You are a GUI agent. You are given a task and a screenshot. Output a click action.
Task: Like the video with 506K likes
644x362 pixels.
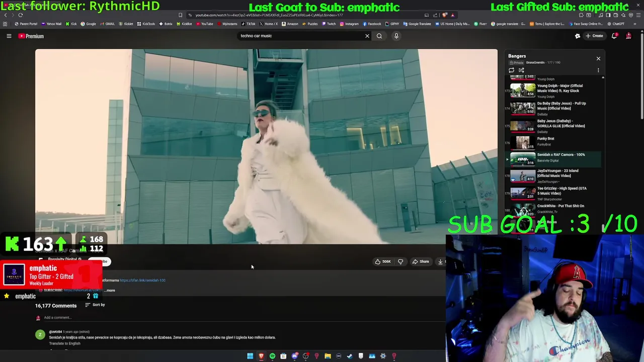383,261
